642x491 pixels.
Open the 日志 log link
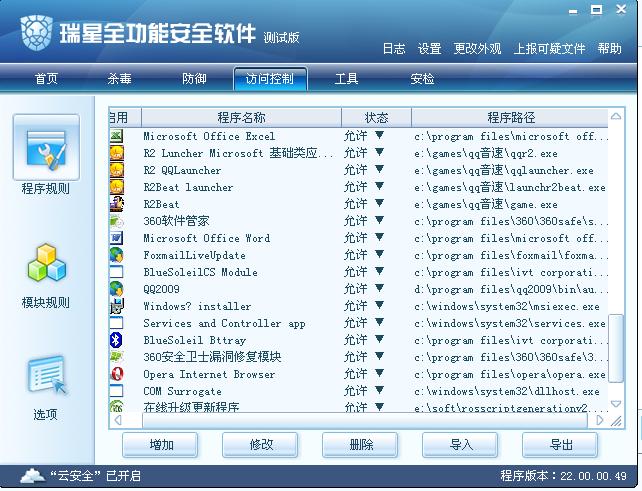pos(394,49)
